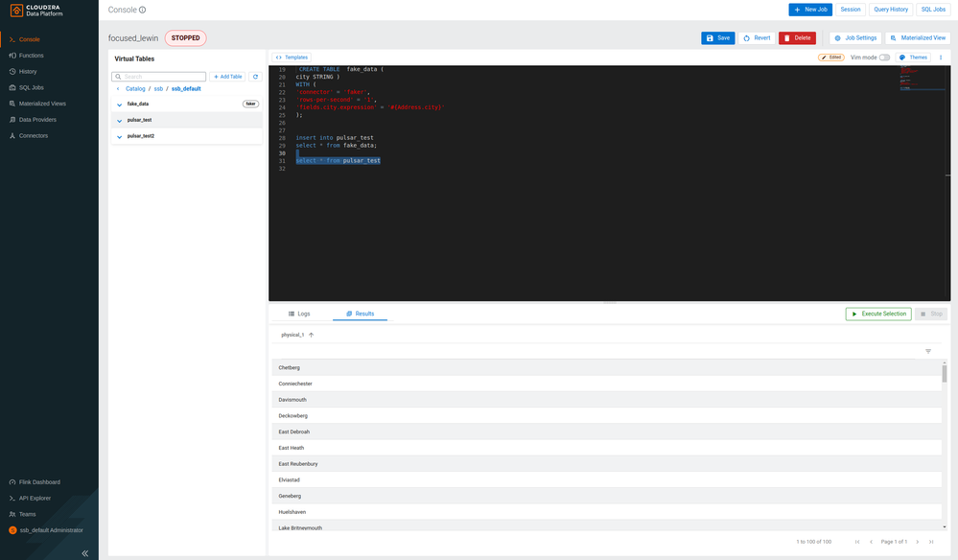Click the Edited badge
The width and height of the screenshot is (958, 560).
click(x=830, y=58)
